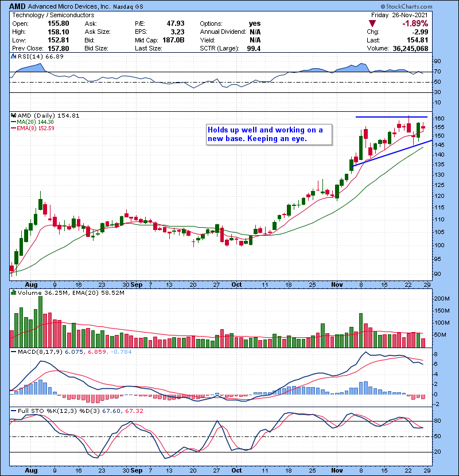Click the Chg value -2.99
459x476 pixels.
point(420,32)
